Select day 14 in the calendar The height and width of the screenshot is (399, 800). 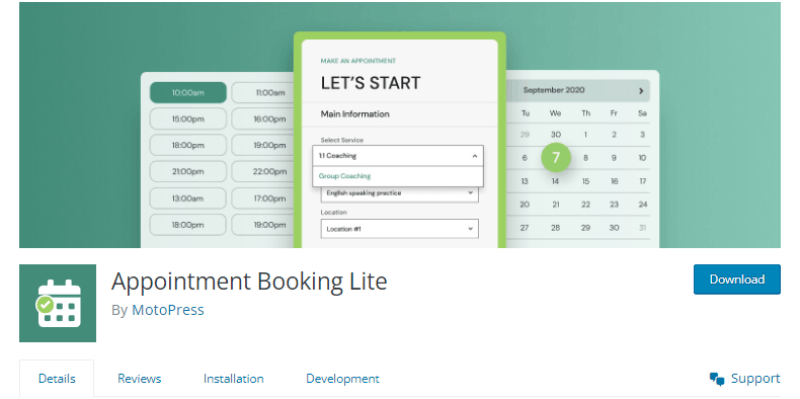(x=555, y=181)
